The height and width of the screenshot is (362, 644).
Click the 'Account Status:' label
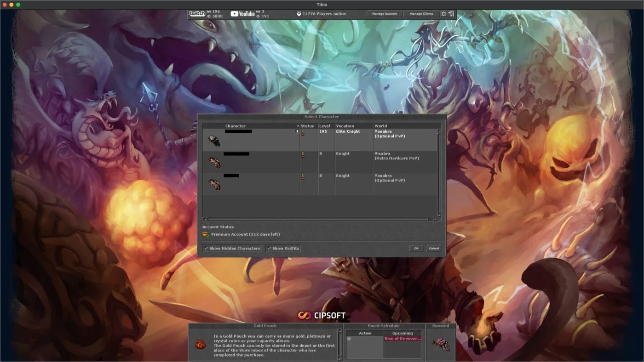(x=218, y=227)
